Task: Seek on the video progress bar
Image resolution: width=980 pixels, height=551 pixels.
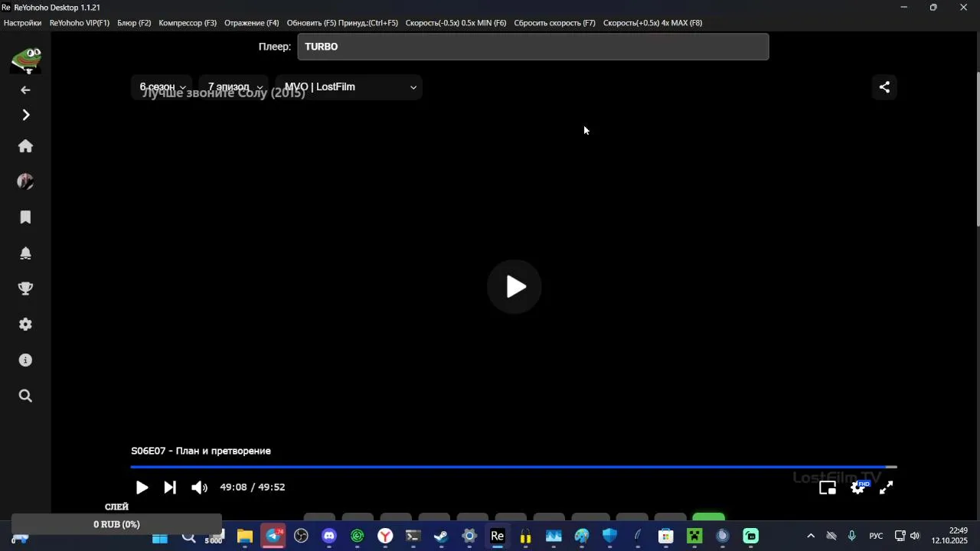Action: 514,467
